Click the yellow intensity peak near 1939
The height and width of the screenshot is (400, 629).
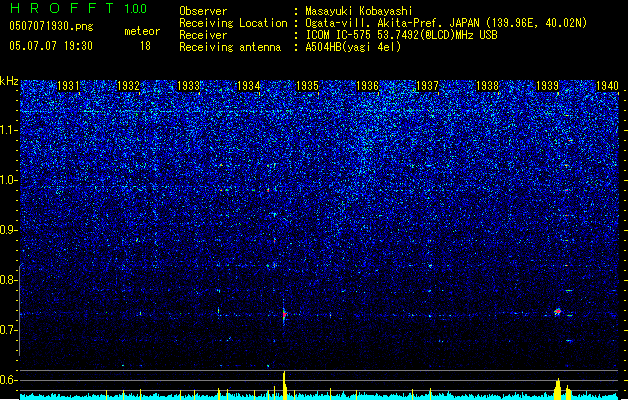click(558, 389)
